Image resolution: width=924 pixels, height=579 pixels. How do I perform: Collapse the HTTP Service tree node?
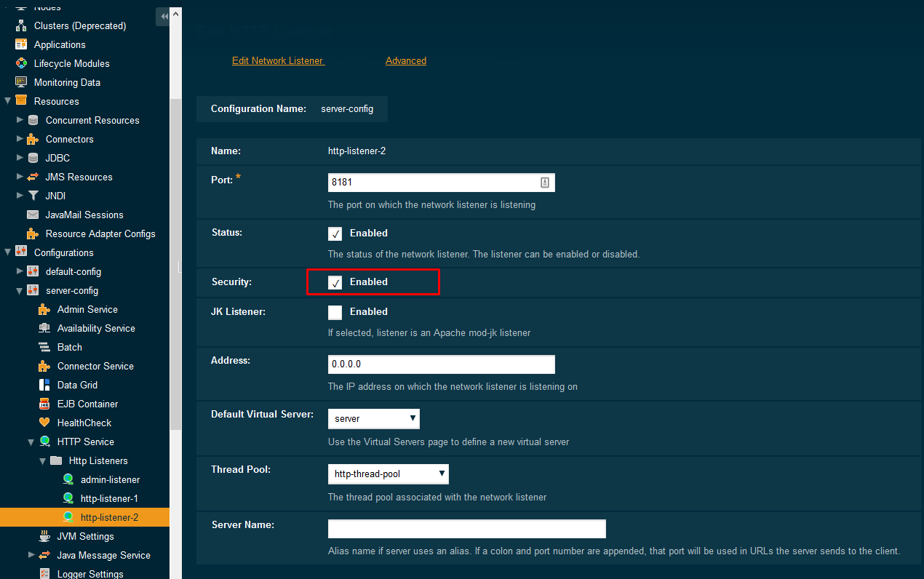pyautogui.click(x=31, y=442)
